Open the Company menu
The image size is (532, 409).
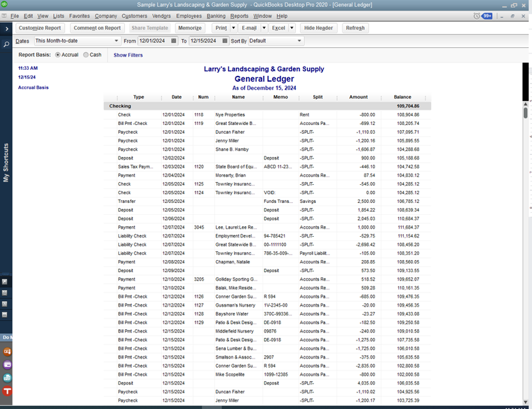(106, 16)
